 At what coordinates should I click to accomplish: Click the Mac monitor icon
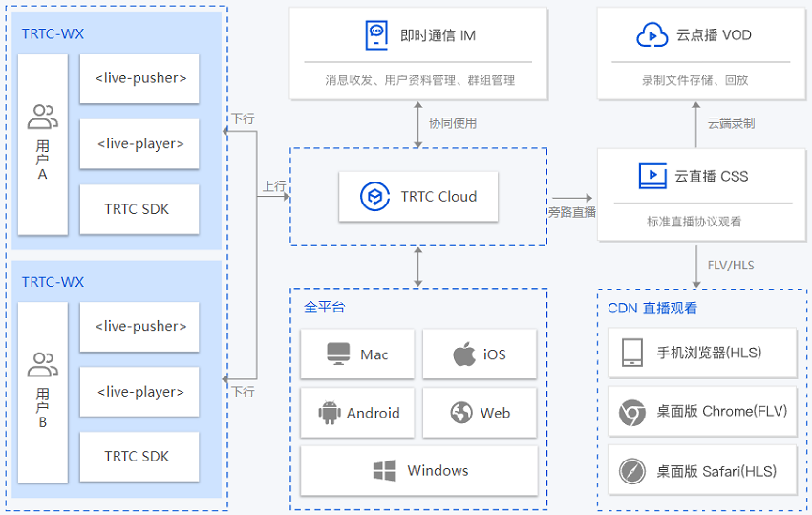coord(339,354)
